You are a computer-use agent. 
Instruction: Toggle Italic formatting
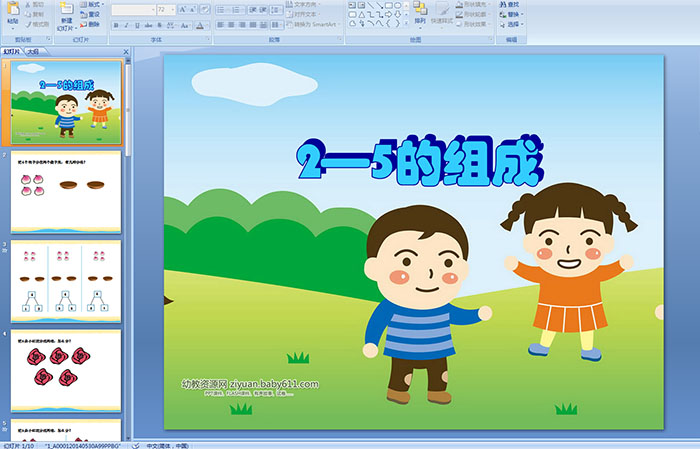coord(127,25)
